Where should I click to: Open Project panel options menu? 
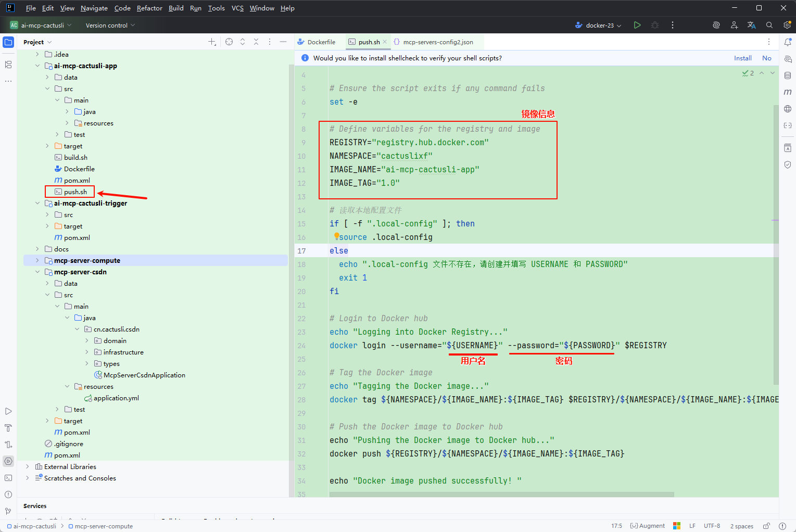tap(270, 42)
